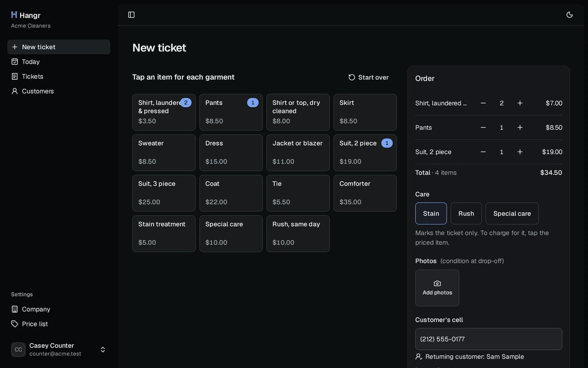Switch theme with the moon icon

tap(569, 15)
